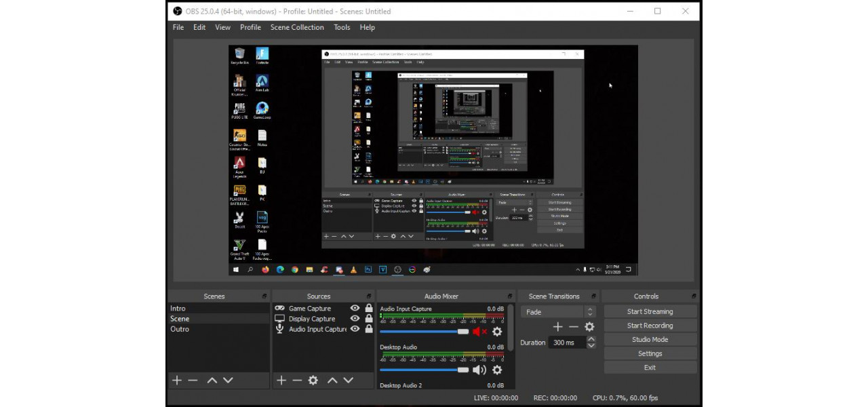This screenshot has height=407, width=868.
Task: Open Desktop Audio mixer gear settings
Action: (x=497, y=370)
